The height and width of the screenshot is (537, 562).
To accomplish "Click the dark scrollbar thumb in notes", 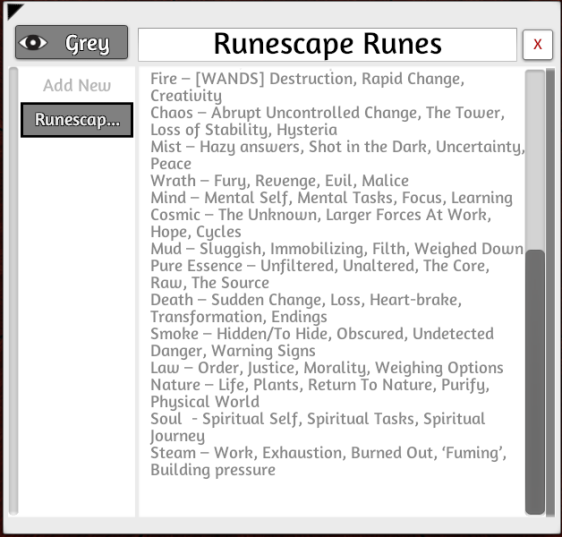I will (x=535, y=382).
